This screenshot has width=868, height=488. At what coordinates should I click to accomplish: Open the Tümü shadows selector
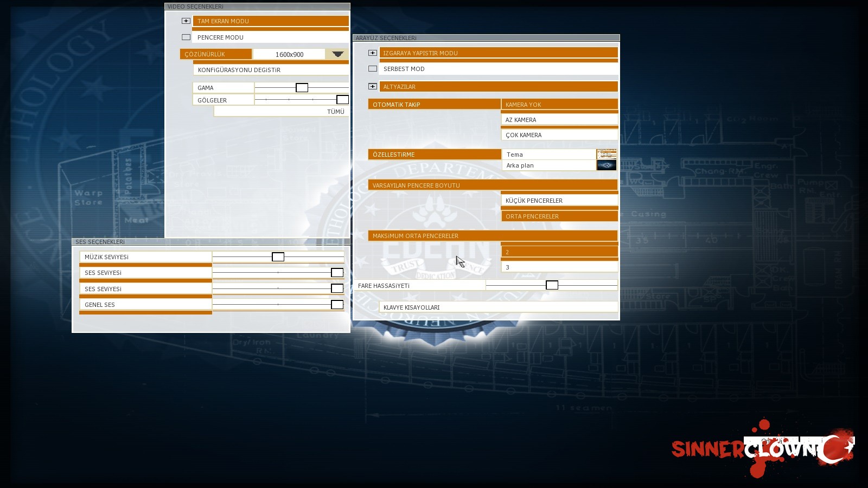coord(282,112)
